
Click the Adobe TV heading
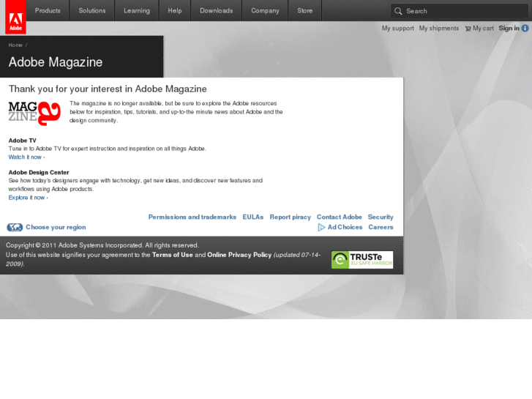[x=23, y=141]
